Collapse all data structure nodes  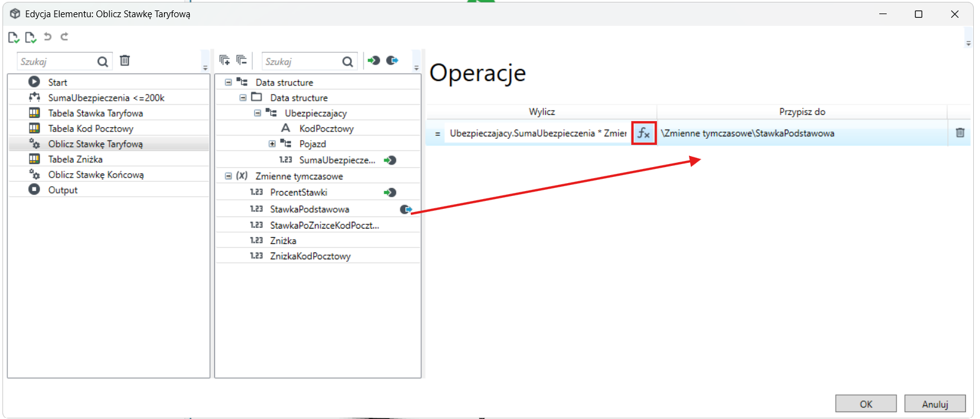coord(241,60)
